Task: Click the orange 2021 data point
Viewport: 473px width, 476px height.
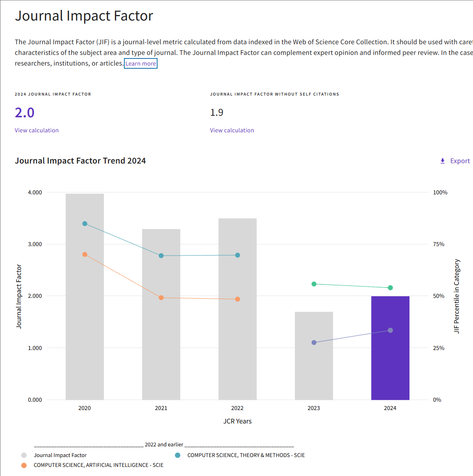Action: click(x=161, y=297)
